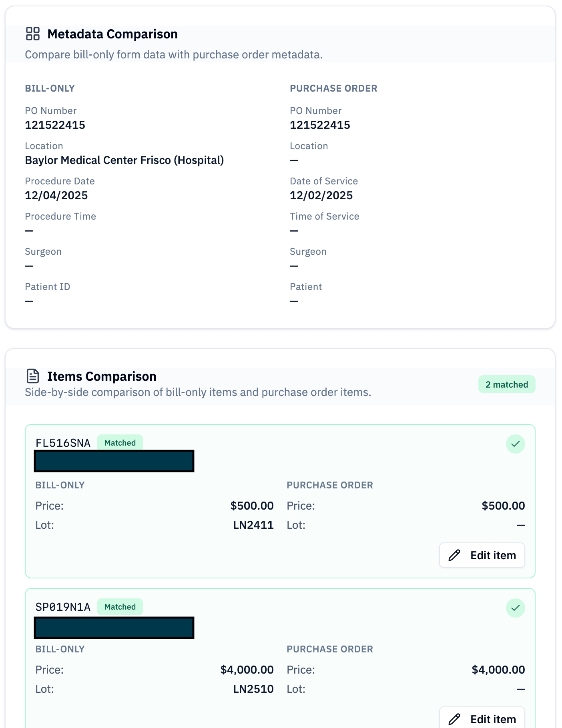This screenshot has height=728, width=562.
Task: Click the Date of Service 12/02/2025 value
Action: (x=321, y=196)
